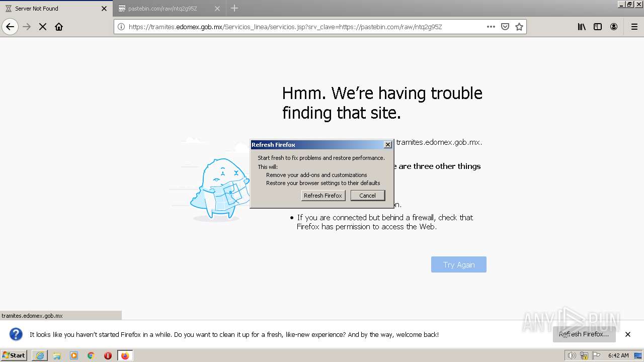Bookmark this page with star icon

tap(519, 27)
